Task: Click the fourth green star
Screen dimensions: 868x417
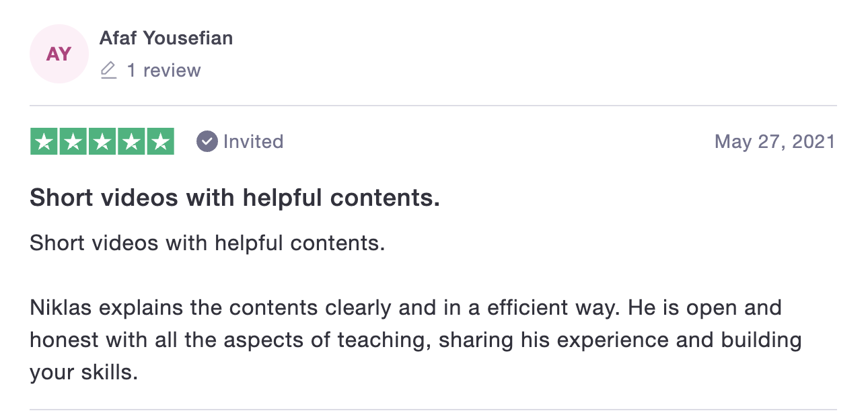Action: 131,141
